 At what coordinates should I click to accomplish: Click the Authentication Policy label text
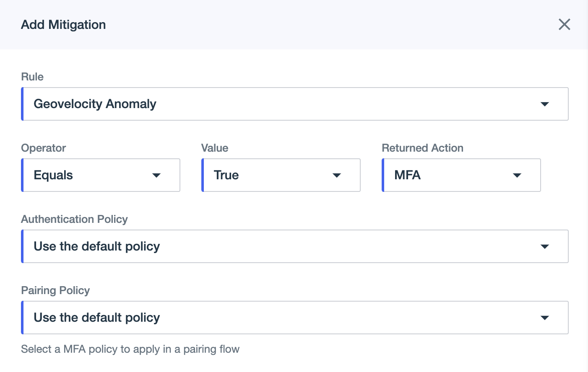[x=74, y=219]
